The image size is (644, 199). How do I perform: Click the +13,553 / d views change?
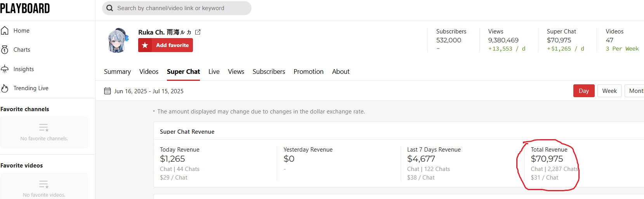click(x=507, y=49)
